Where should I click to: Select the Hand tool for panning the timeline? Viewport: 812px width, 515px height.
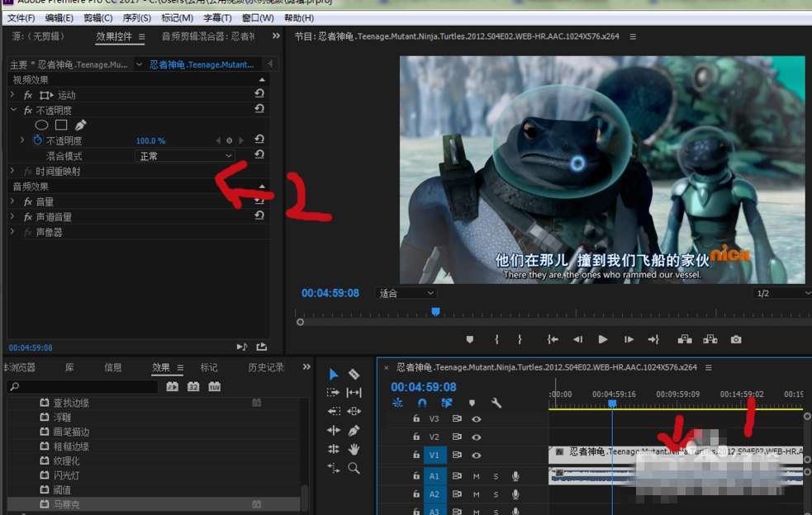point(355,448)
